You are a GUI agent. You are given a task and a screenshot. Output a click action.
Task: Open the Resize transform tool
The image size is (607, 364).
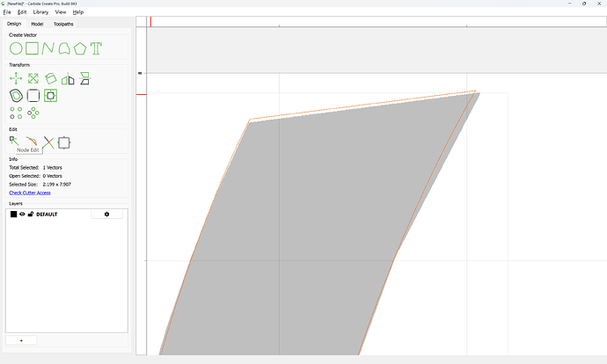click(33, 78)
